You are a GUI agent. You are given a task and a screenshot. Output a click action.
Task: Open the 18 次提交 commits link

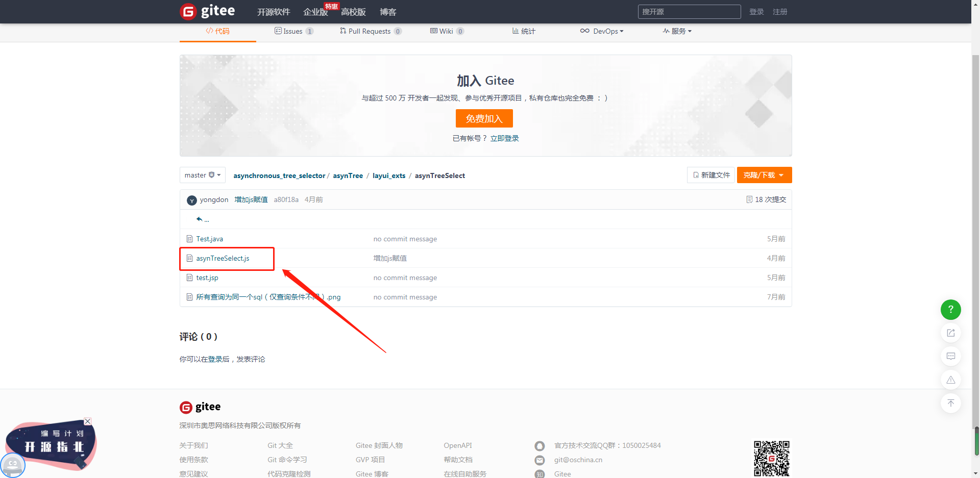pos(766,199)
